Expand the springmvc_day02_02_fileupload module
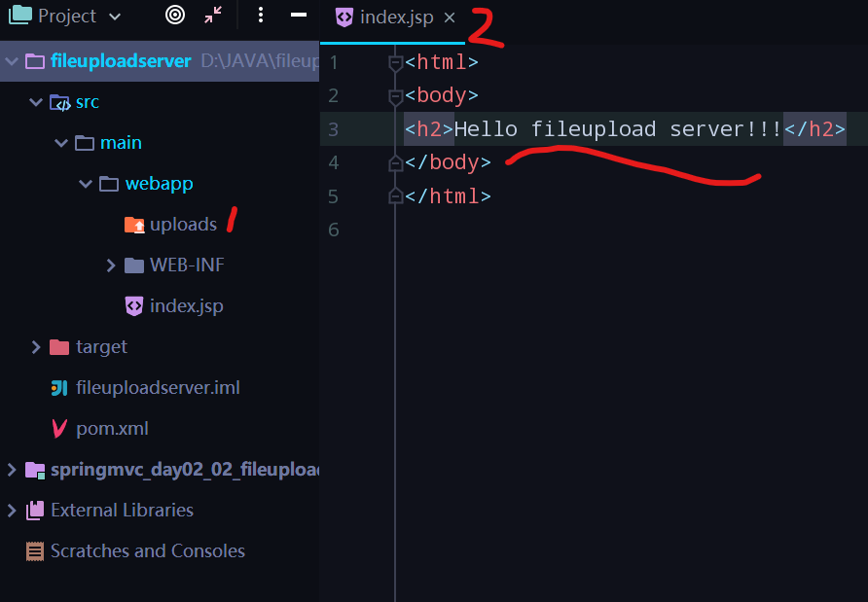 (12, 470)
